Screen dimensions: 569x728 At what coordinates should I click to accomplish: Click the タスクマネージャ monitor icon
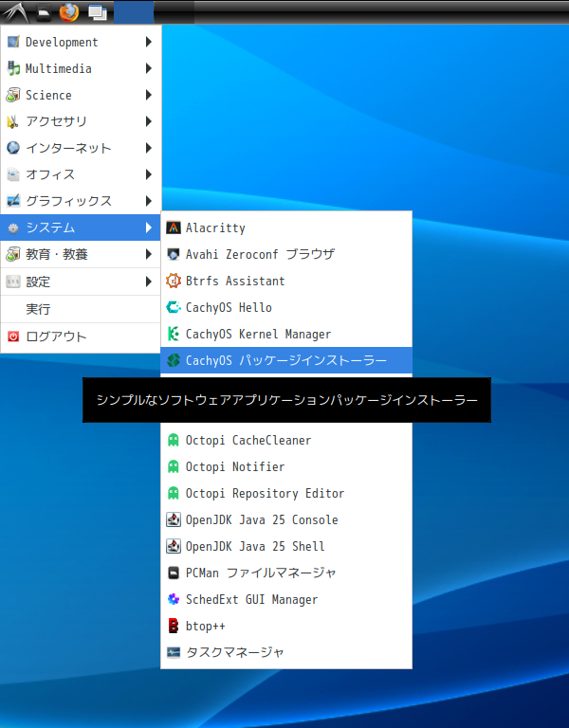[x=174, y=652]
